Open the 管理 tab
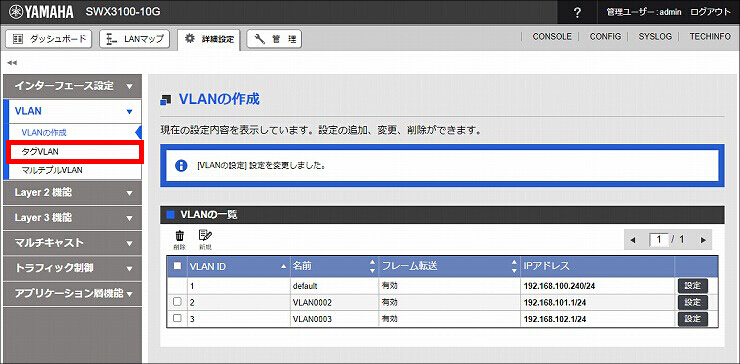Viewport: 740px width, 364px height. [274, 39]
